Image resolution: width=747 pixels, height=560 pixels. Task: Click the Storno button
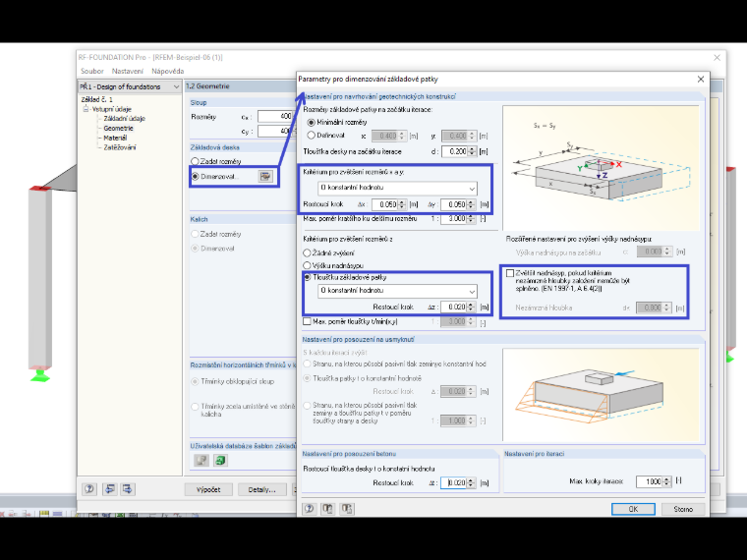tap(683, 509)
